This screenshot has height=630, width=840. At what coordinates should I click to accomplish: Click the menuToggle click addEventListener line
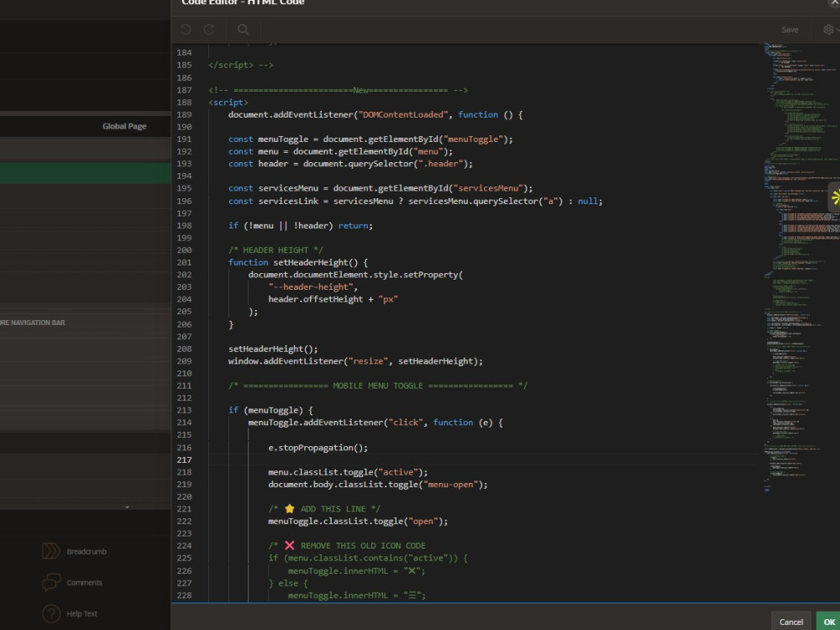point(375,423)
